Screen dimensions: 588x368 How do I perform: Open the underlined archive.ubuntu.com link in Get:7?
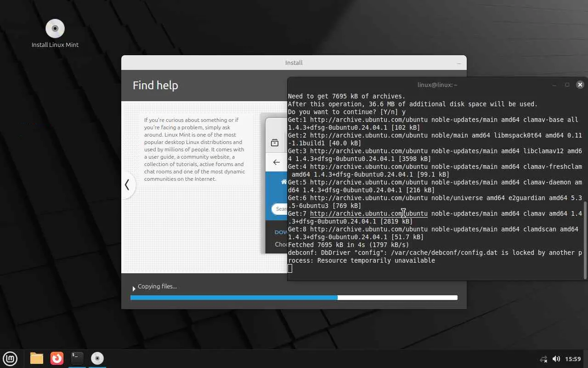(x=369, y=213)
